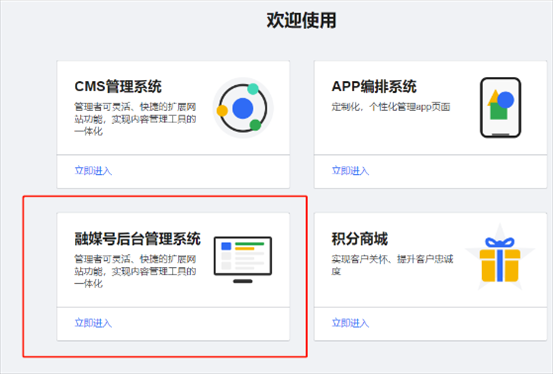Click 定制化、个性化管理app页面 description text
553x374 pixels.
pos(391,107)
